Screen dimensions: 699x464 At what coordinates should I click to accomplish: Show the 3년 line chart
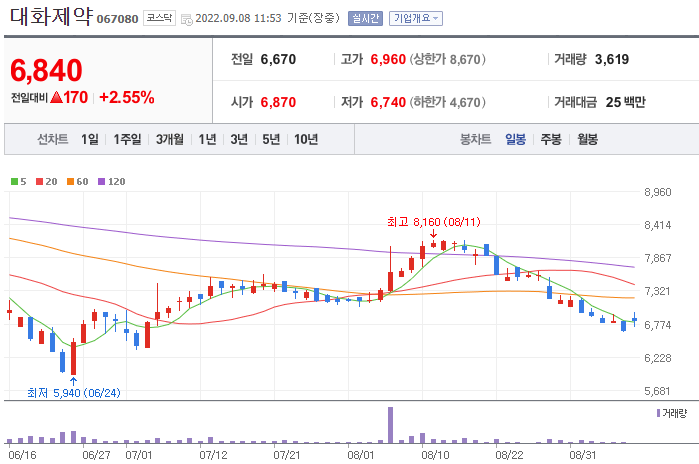click(x=239, y=140)
